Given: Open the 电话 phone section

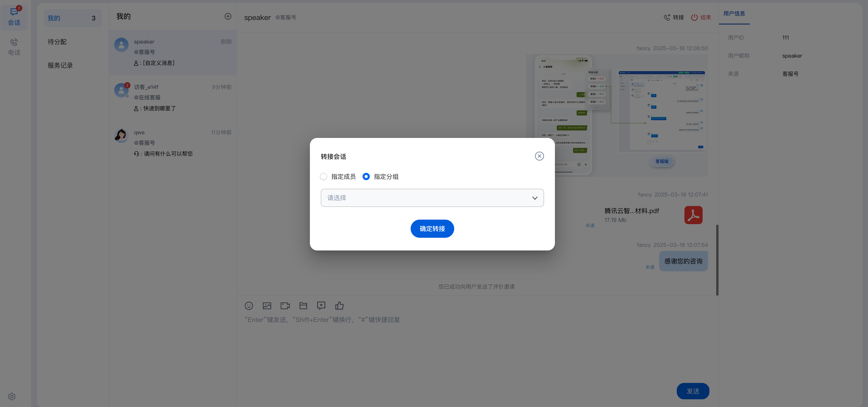Looking at the screenshot, I should [14, 47].
